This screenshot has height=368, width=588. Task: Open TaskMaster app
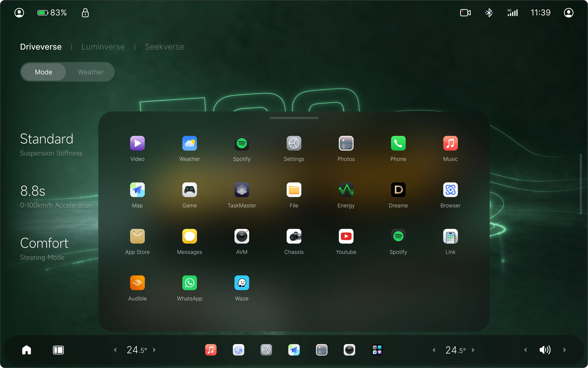tap(242, 190)
